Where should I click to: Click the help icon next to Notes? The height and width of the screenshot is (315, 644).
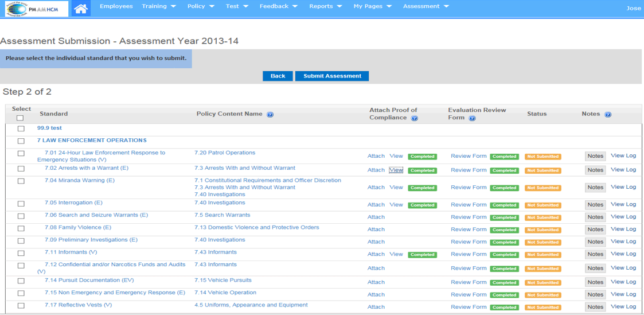[608, 114]
